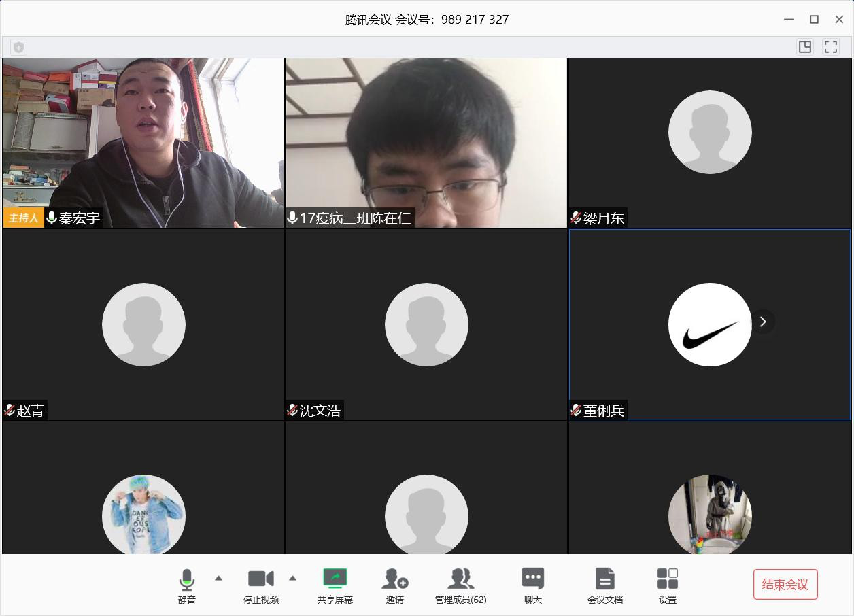This screenshot has width=854, height=616.
Task: Minimize the 腾讯会议 window
Action: 789,20
